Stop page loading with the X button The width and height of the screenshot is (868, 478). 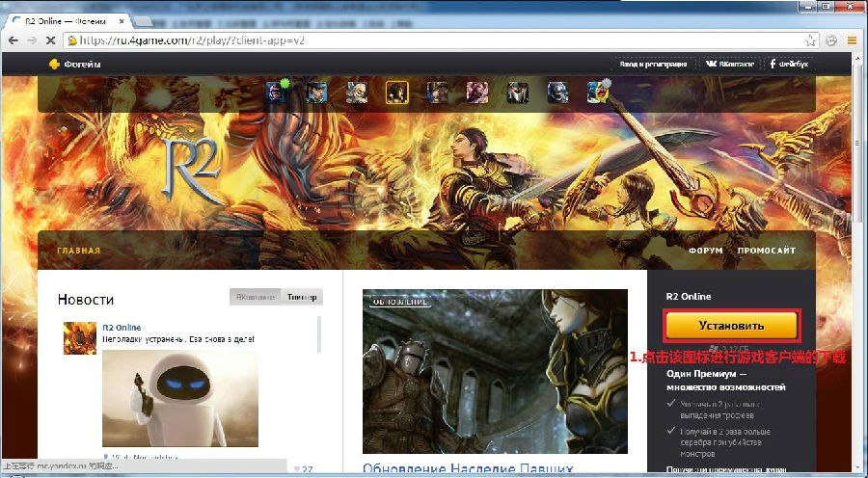point(50,40)
